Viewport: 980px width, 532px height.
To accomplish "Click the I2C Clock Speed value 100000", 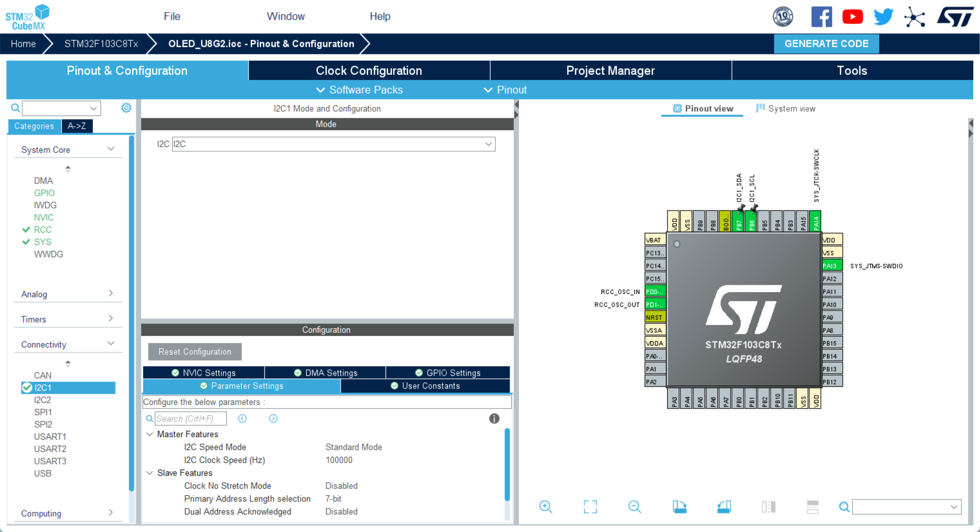I will point(339,460).
